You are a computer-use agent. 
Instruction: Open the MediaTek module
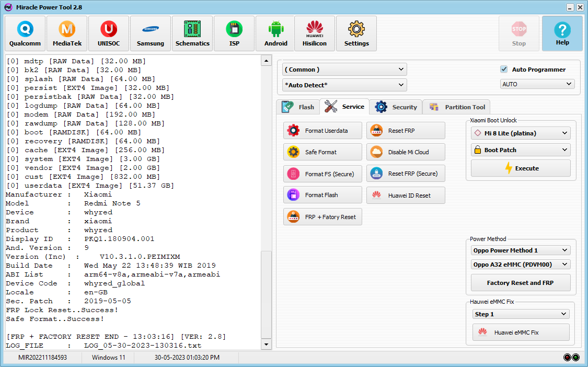[67, 33]
